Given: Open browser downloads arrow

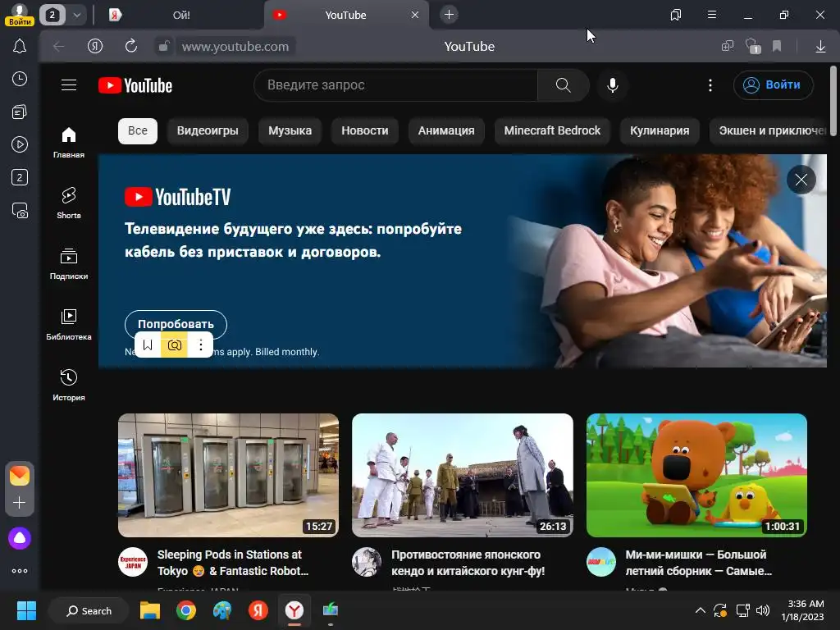Looking at the screenshot, I should (x=820, y=47).
